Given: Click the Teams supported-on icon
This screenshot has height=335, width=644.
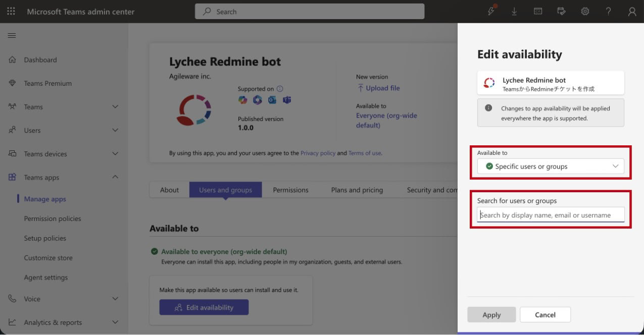Looking at the screenshot, I should pos(287,100).
